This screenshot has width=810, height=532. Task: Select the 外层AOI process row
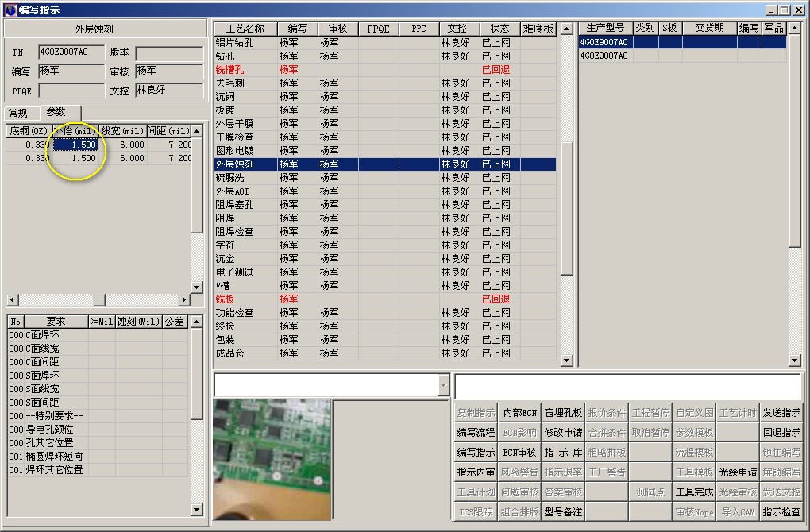[385, 191]
